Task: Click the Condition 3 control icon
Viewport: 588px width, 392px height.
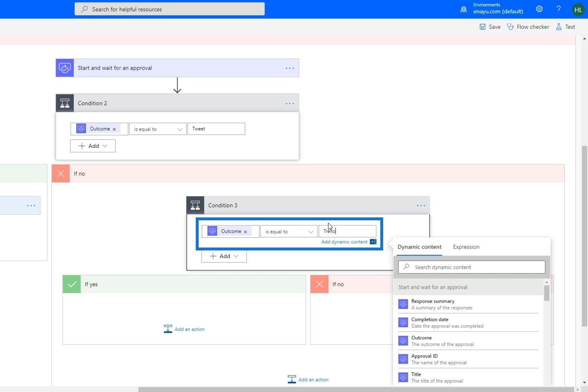Action: 195,205
